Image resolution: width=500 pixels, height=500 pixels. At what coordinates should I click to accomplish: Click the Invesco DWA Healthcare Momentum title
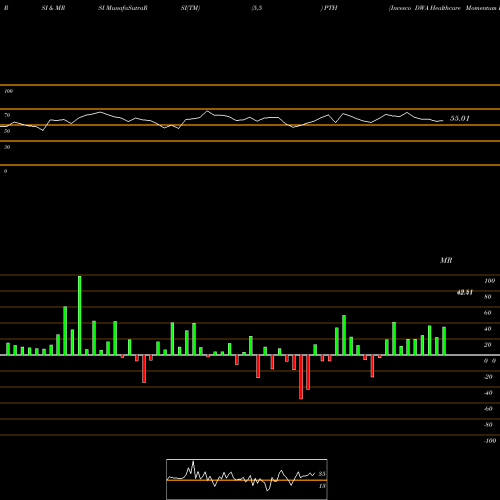pyautogui.click(x=445, y=8)
